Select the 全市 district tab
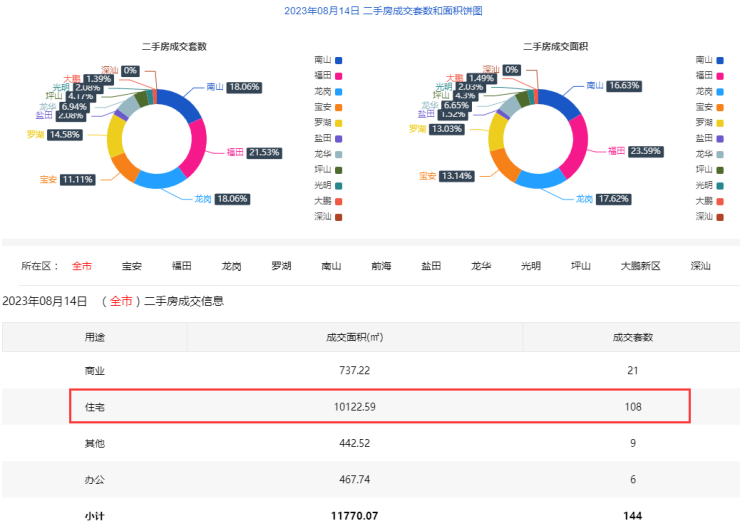Screen dimensions: 740x531 82,266
